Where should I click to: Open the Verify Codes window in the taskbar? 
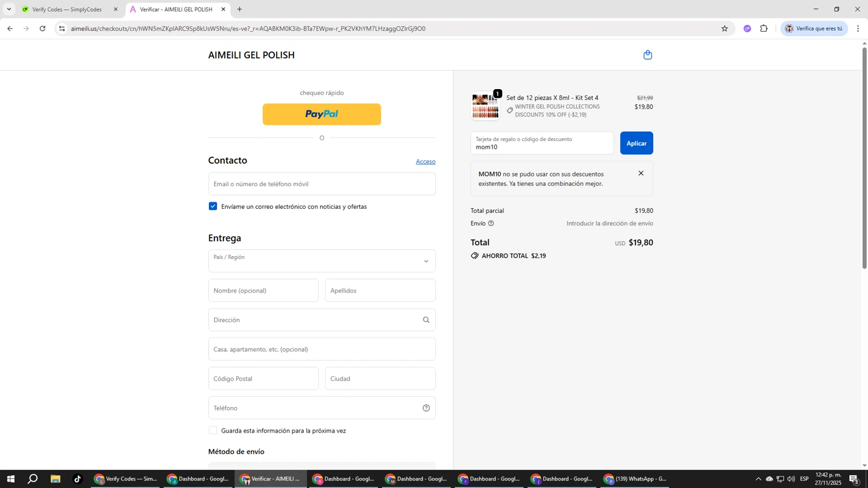pos(126,479)
